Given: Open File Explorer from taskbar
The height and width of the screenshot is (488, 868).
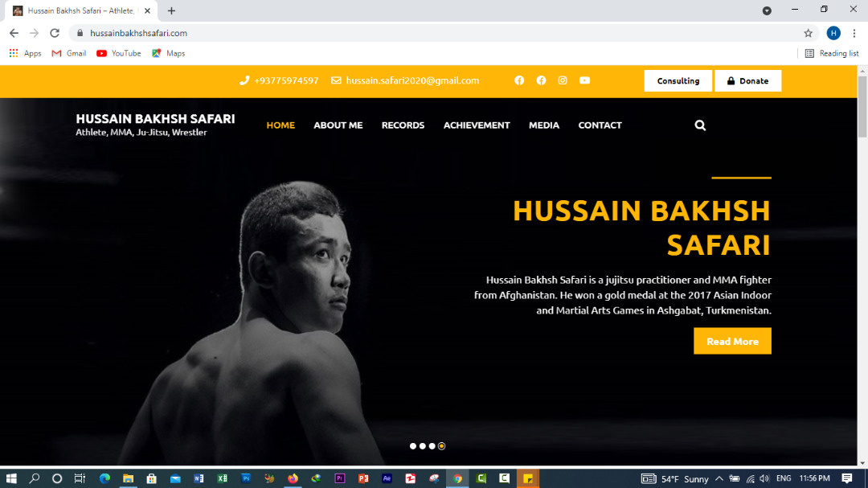Looking at the screenshot, I should (128, 478).
